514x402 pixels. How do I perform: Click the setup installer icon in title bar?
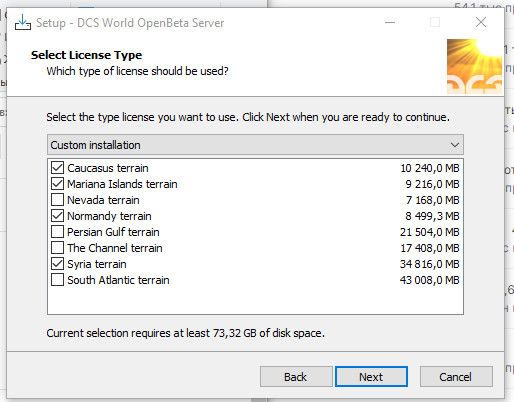point(23,22)
